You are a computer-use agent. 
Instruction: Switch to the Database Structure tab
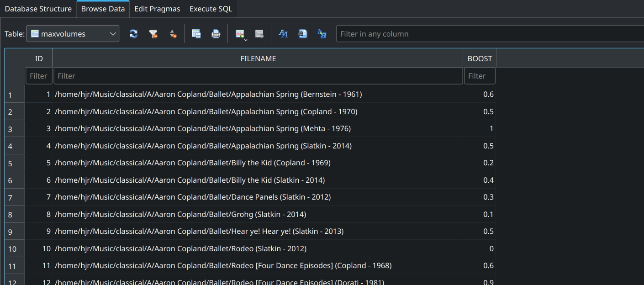tap(38, 9)
